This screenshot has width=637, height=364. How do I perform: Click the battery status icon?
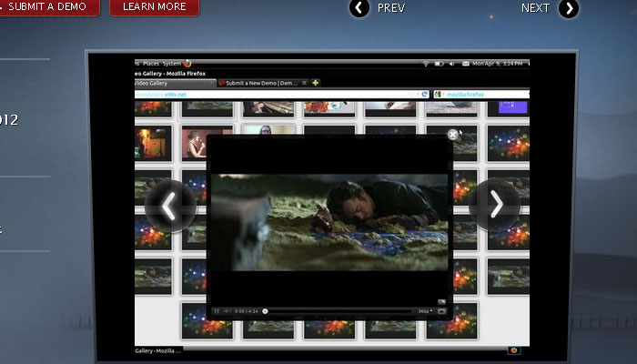pos(439,64)
